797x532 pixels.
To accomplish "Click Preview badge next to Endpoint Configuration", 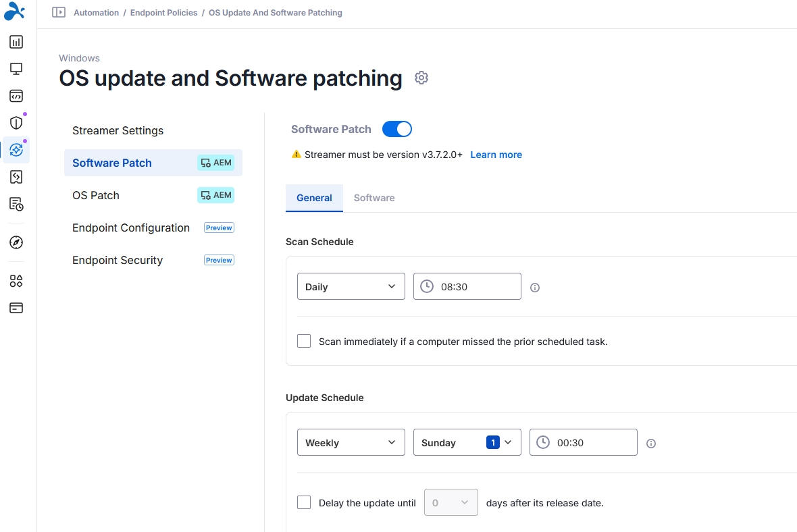I will pos(219,228).
